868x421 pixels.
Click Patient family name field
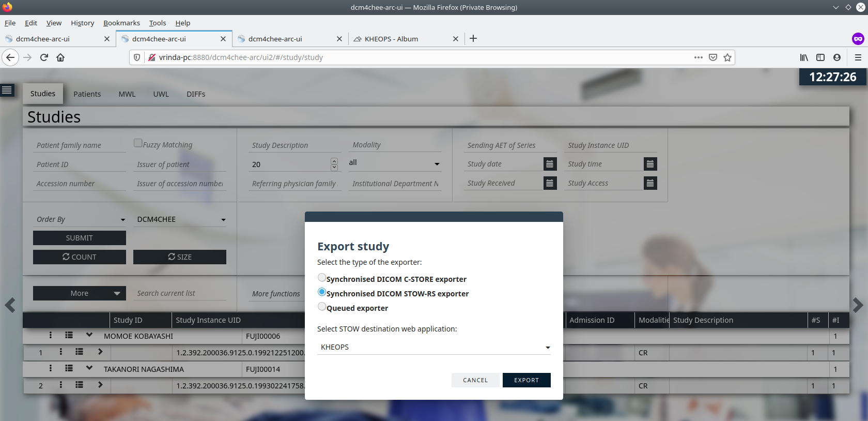click(x=80, y=145)
